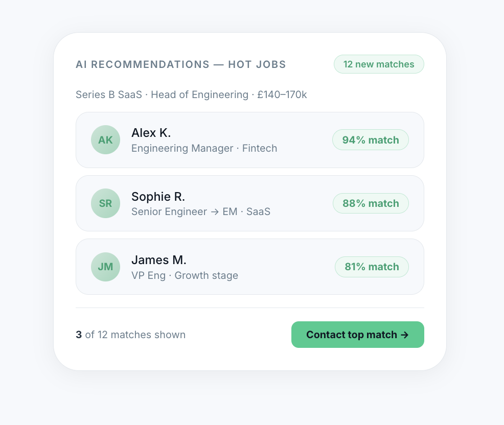The width and height of the screenshot is (504, 425).
Task: Click the £140–170k salary range text
Action: coord(282,95)
